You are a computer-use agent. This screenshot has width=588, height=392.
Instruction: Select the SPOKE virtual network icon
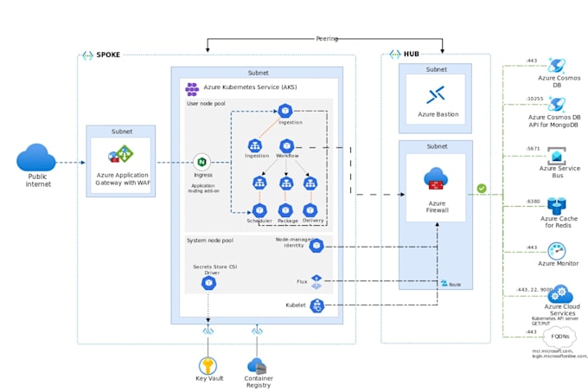87,55
